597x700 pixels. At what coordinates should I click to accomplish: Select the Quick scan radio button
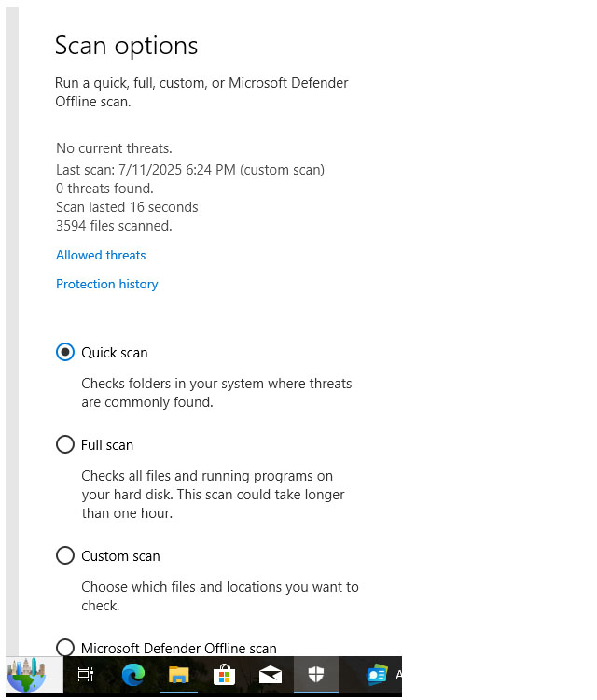click(x=65, y=352)
